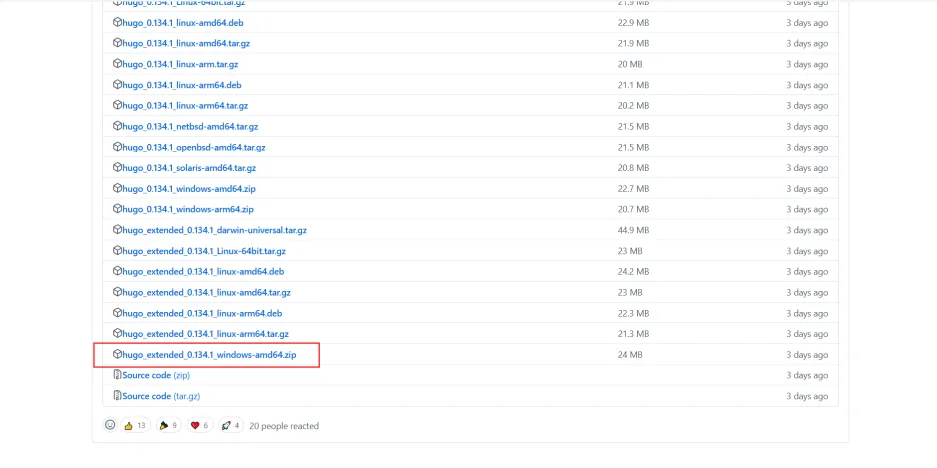Download hugo_extended Linux-64bit tar.gz
937x468 pixels.
click(204, 251)
